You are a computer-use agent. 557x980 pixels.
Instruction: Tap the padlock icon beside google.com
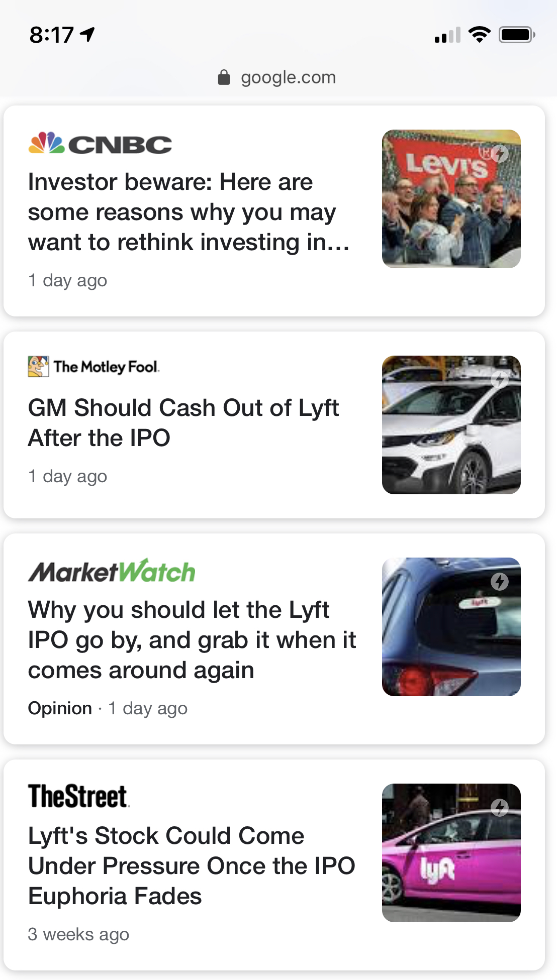click(224, 77)
